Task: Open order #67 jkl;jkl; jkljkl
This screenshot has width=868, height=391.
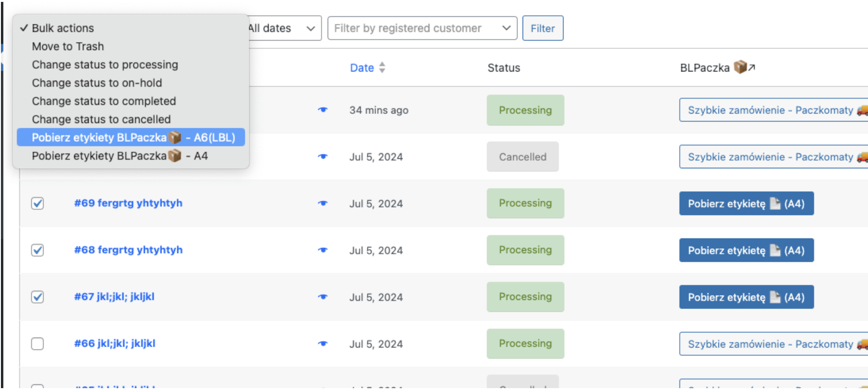Action: (x=114, y=297)
